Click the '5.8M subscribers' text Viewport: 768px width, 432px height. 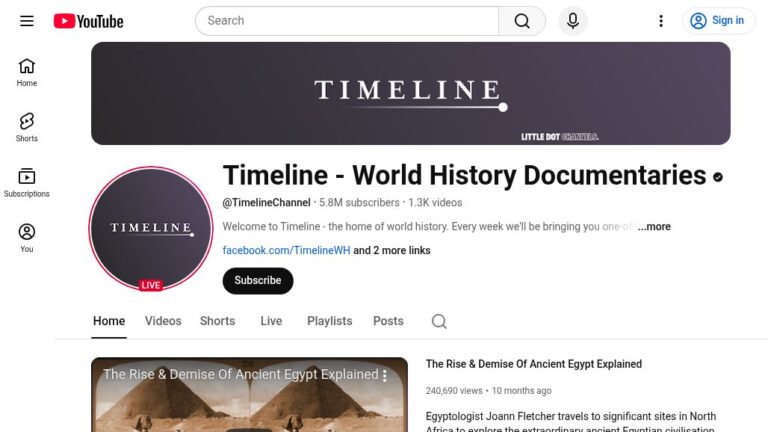click(x=359, y=203)
